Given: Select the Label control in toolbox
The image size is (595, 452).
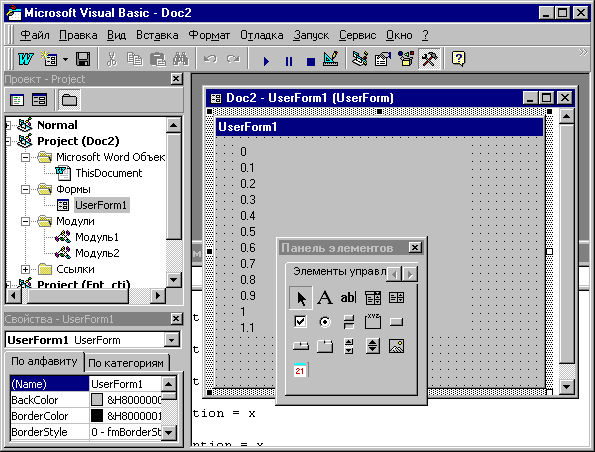Looking at the screenshot, I should tap(325, 298).
